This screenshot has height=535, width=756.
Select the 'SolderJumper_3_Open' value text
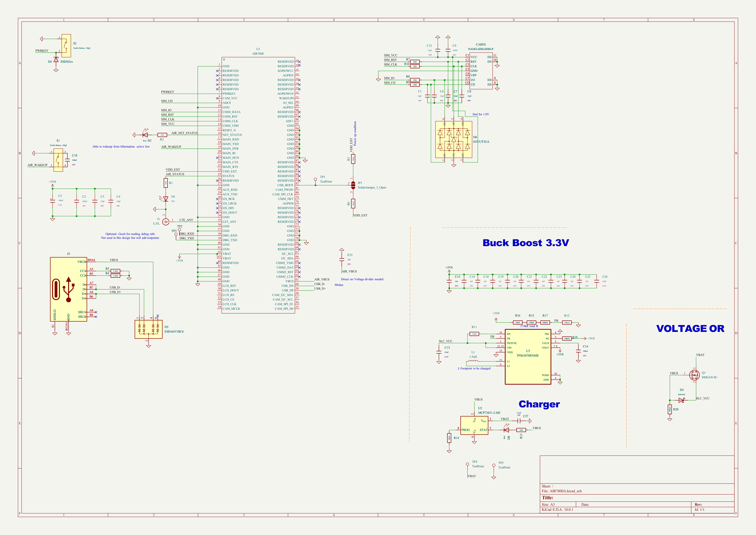pyautogui.click(x=372, y=188)
